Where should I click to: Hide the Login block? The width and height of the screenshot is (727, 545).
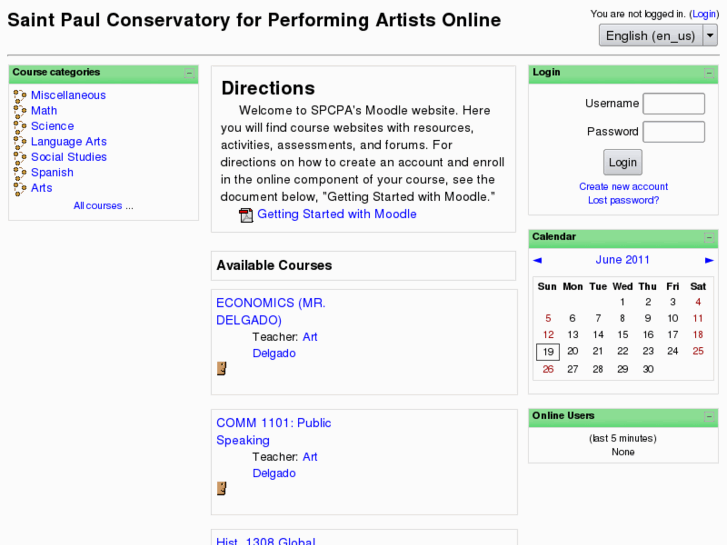(709, 73)
